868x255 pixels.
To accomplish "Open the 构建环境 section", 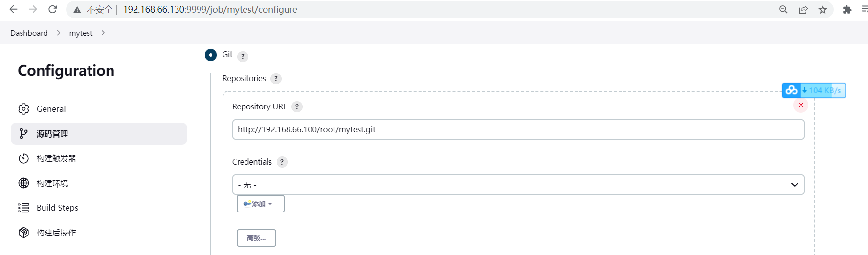I will (x=52, y=183).
